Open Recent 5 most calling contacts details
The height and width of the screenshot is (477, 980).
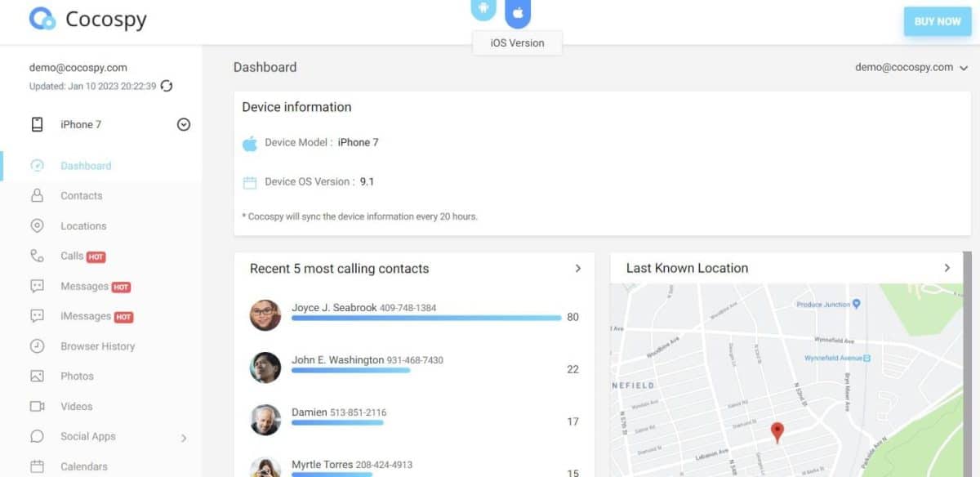[578, 267]
